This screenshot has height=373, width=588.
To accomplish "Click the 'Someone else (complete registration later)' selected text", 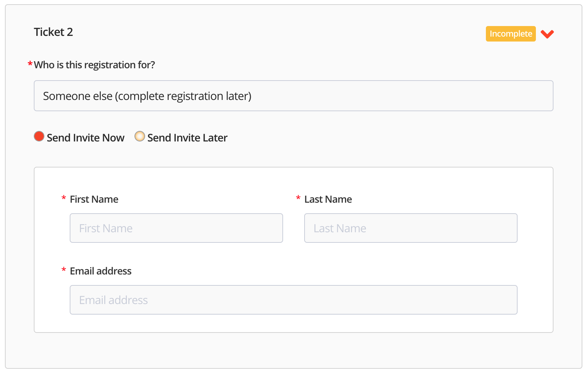I will coord(147,96).
